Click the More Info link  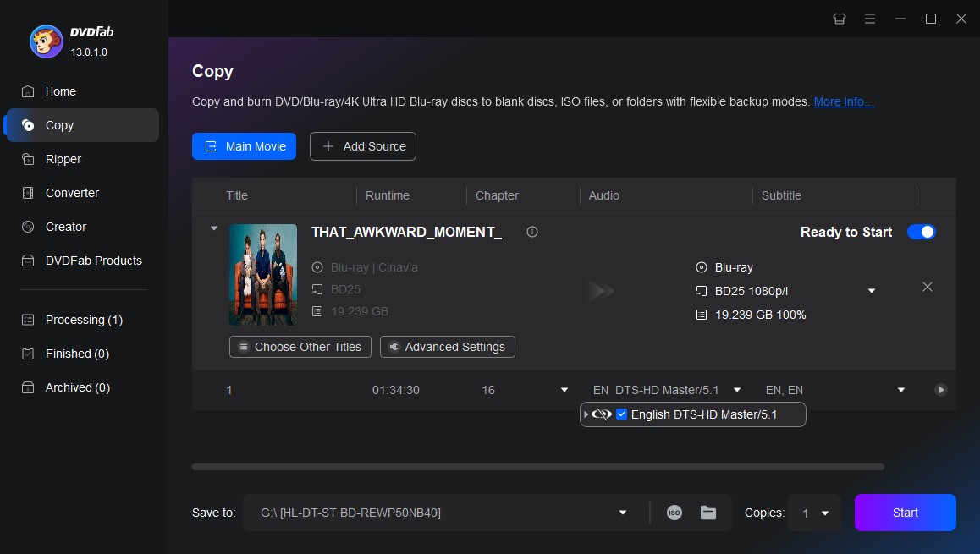pos(842,101)
